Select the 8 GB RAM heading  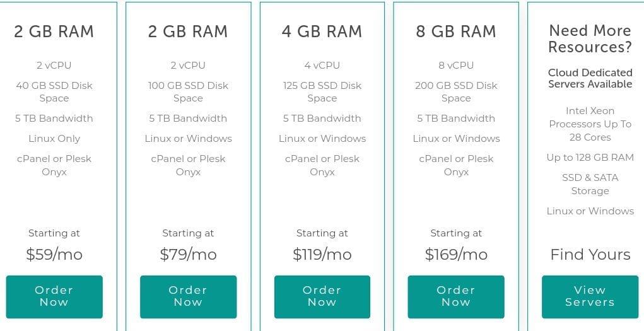click(x=456, y=32)
